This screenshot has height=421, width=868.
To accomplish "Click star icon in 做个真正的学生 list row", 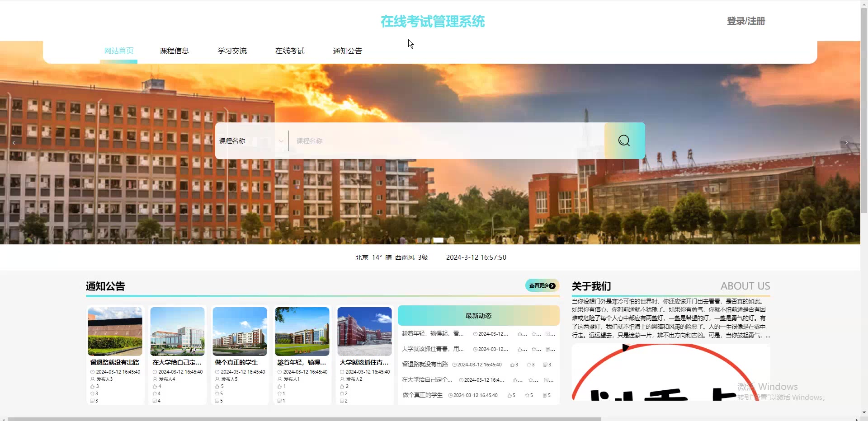I will 527,395.
